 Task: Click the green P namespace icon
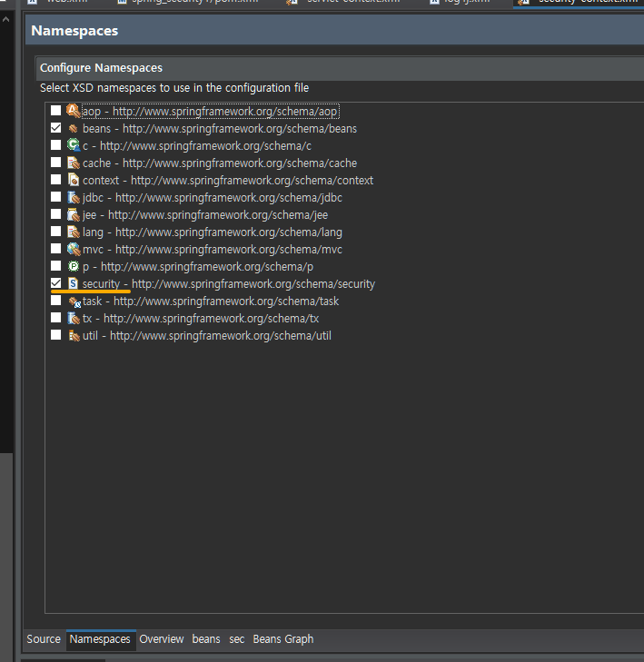tap(74, 266)
